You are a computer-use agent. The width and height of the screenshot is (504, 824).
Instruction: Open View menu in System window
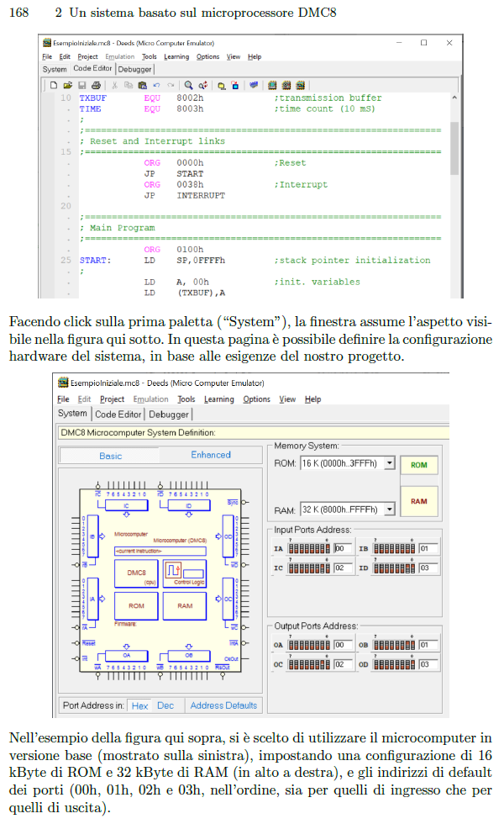pos(287,399)
